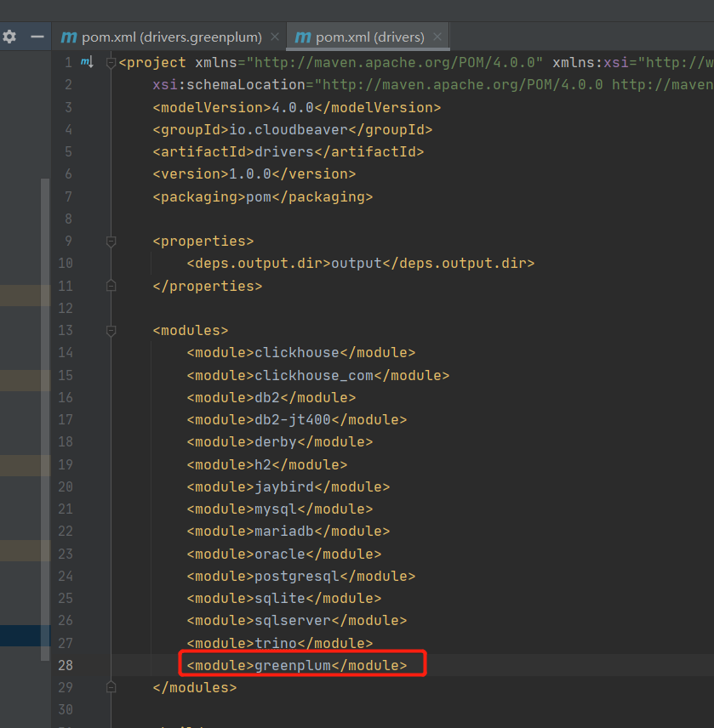Click the greenplum module line
Image resolution: width=714 pixels, height=728 pixels.
click(297, 665)
